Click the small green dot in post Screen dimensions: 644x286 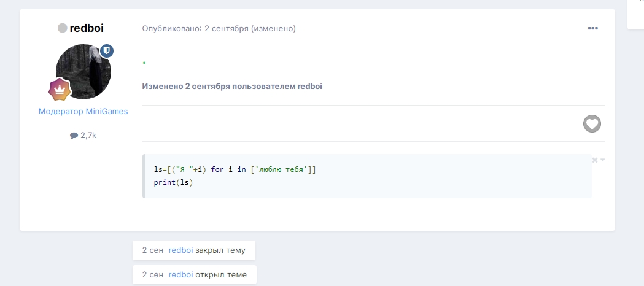click(144, 63)
